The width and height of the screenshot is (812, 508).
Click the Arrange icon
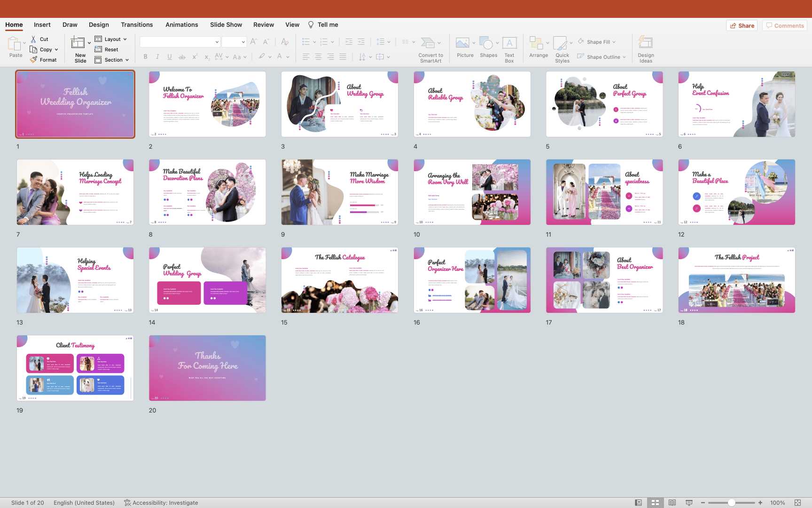click(x=536, y=43)
